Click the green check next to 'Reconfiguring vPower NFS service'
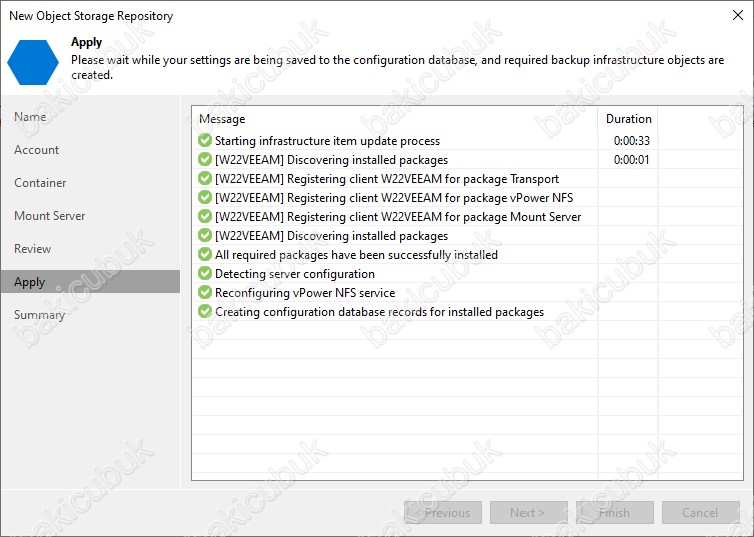This screenshot has height=537, width=754. click(205, 292)
